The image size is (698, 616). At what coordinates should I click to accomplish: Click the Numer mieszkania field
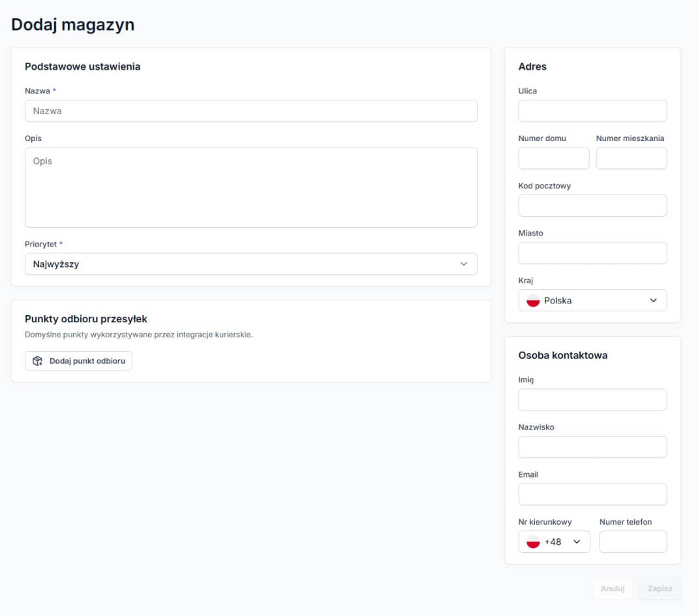click(x=631, y=159)
